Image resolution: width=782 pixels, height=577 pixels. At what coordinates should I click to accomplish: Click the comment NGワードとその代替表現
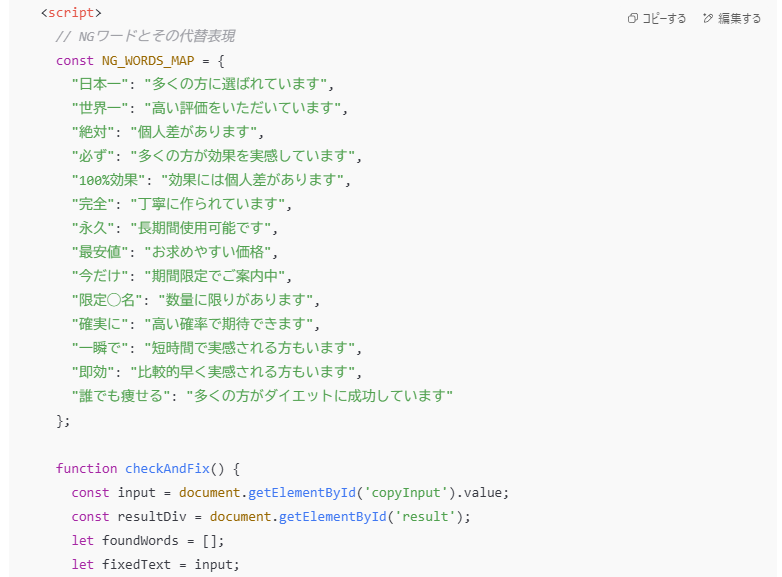(x=145, y=36)
